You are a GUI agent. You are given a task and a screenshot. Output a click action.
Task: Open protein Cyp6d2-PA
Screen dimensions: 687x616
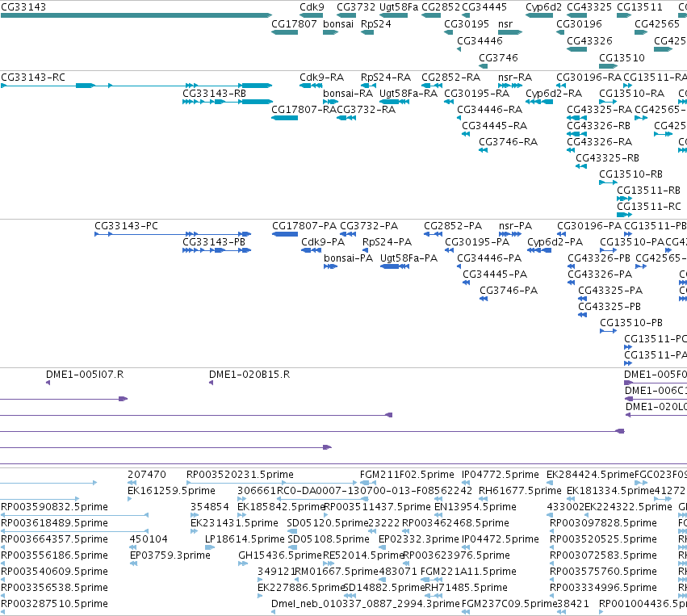click(x=555, y=242)
